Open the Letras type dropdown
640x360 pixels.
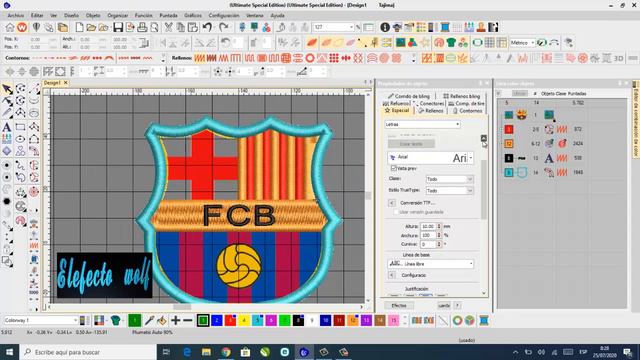[422, 124]
